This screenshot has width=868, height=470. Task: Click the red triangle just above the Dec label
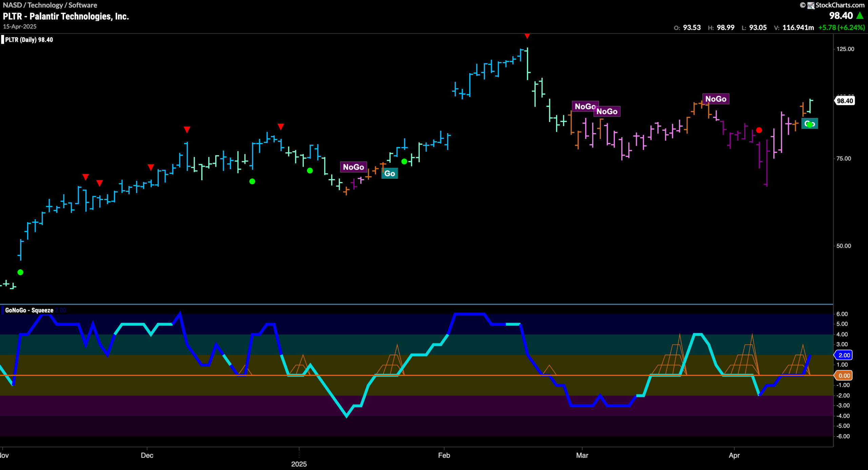151,167
